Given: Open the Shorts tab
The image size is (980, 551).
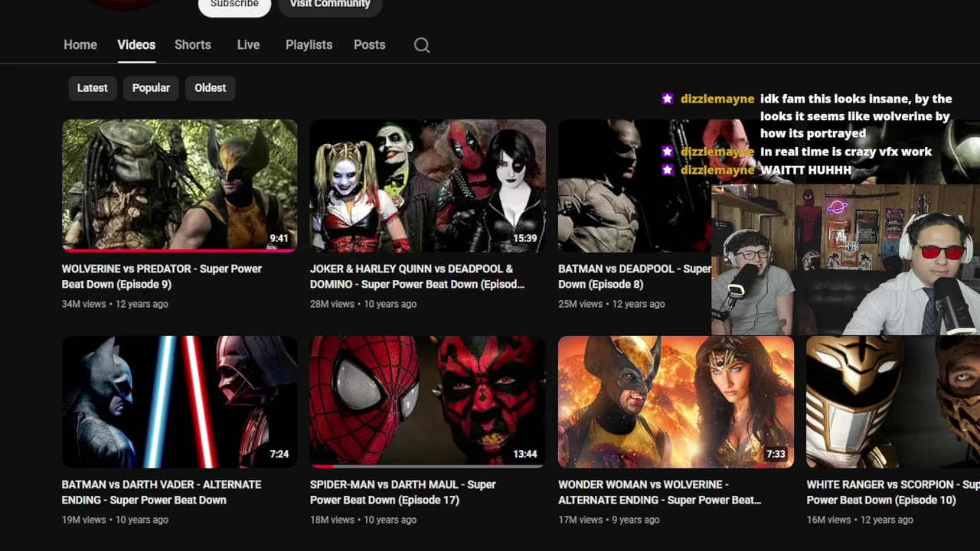Looking at the screenshot, I should pos(193,44).
